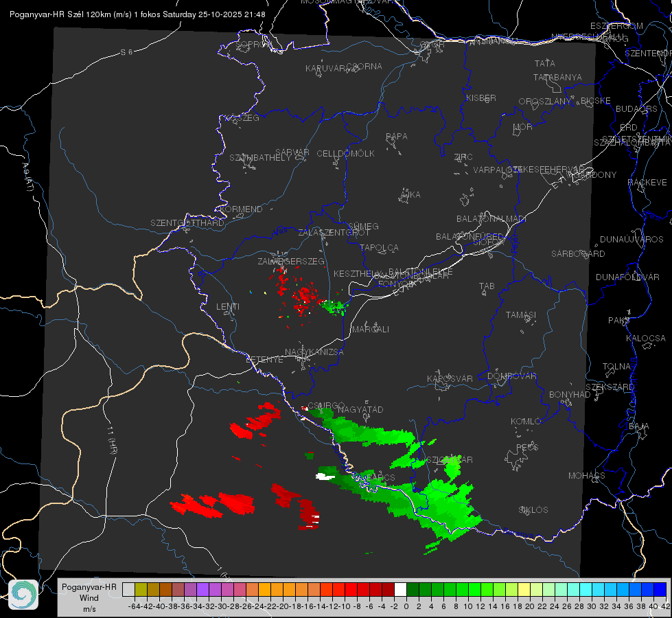Image resolution: width=672 pixels, height=618 pixels.
Task: Click the PAPA city label
Action: [x=397, y=137]
